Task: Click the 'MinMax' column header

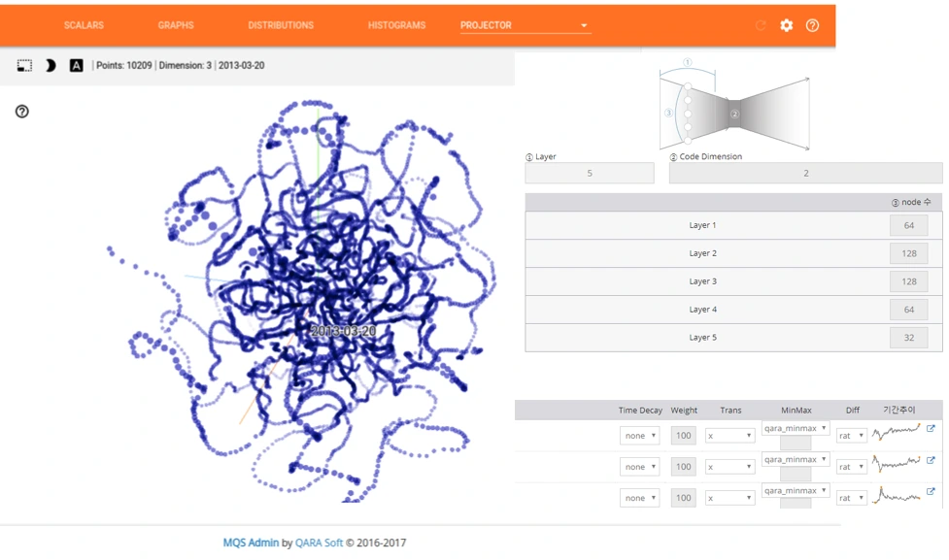Action: click(x=796, y=410)
